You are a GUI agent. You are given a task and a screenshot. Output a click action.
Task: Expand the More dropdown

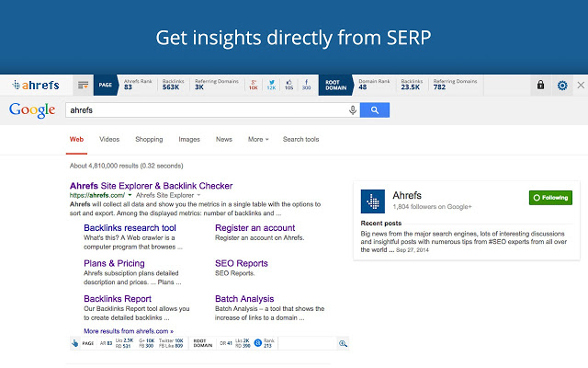[x=258, y=139]
